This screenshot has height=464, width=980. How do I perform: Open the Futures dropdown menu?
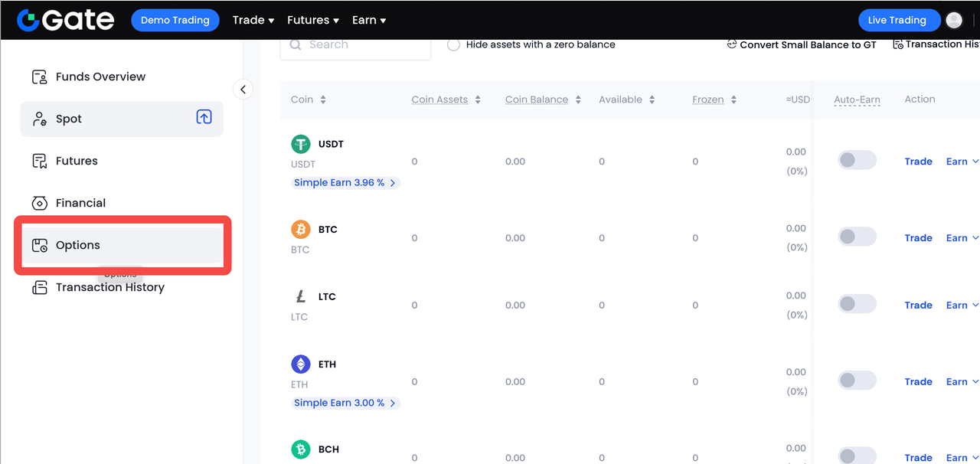(313, 20)
